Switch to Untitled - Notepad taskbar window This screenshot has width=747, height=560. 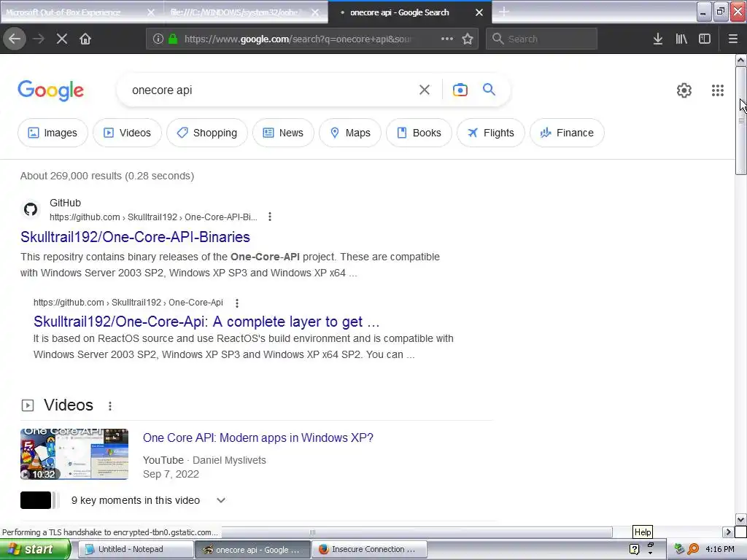[x=136, y=550]
